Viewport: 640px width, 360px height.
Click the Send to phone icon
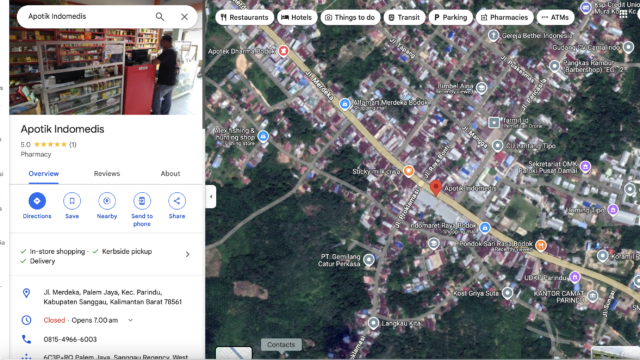point(142,201)
